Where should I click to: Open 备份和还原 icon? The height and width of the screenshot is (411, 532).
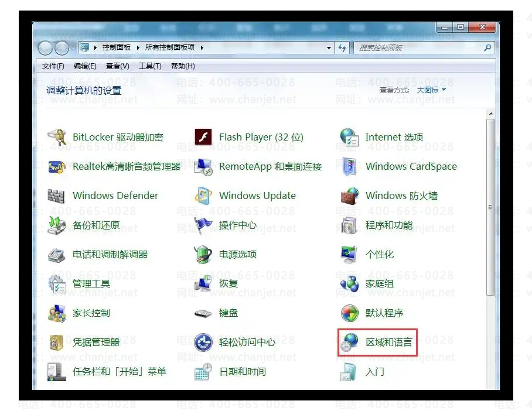57,225
